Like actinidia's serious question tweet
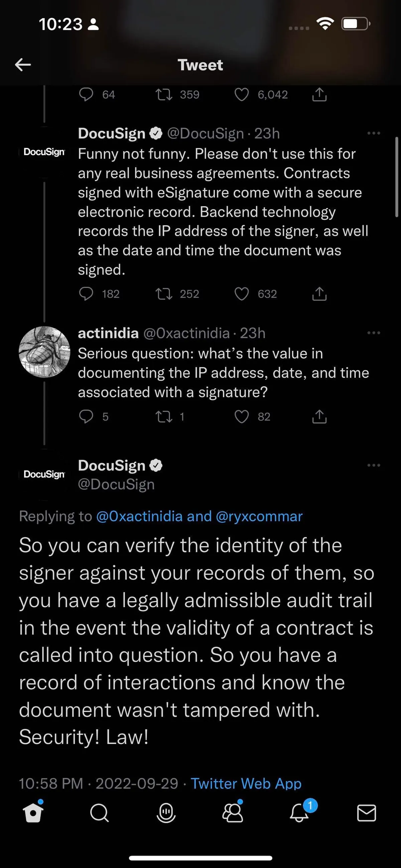 (241, 417)
